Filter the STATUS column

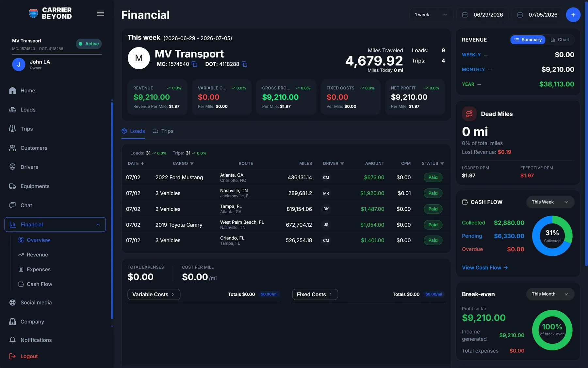click(442, 164)
